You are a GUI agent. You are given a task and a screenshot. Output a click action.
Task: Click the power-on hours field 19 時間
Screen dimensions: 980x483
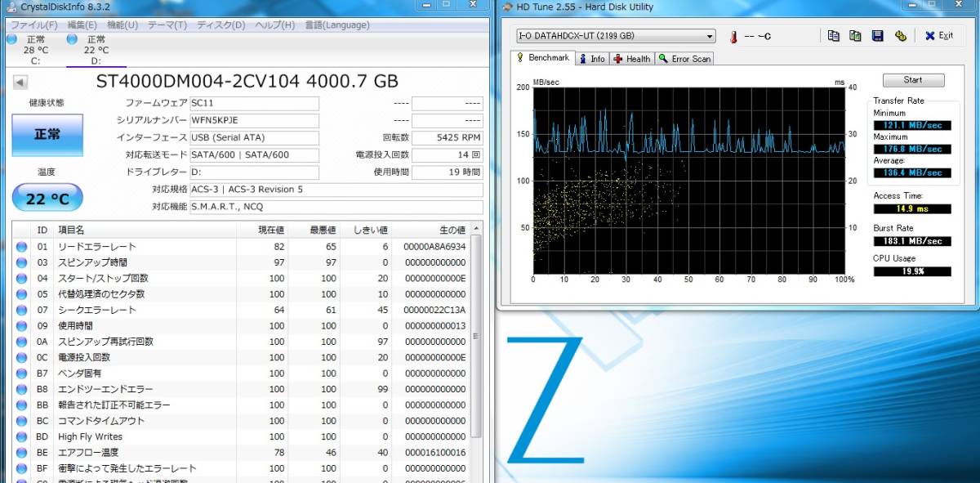click(448, 172)
